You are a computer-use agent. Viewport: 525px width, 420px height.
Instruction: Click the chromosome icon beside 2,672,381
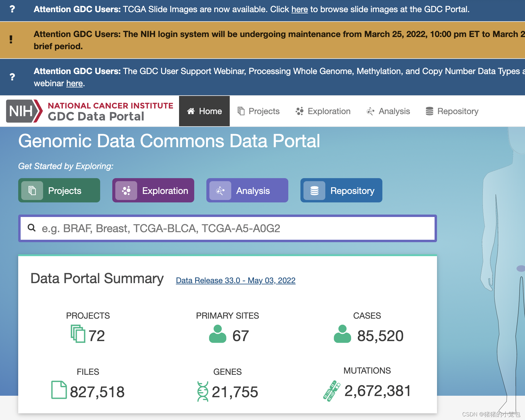coord(332,391)
